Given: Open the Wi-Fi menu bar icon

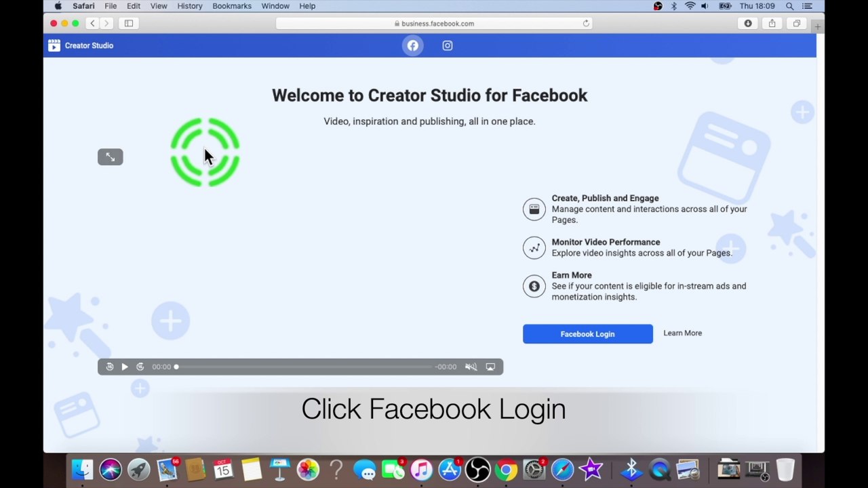Looking at the screenshot, I should [690, 6].
